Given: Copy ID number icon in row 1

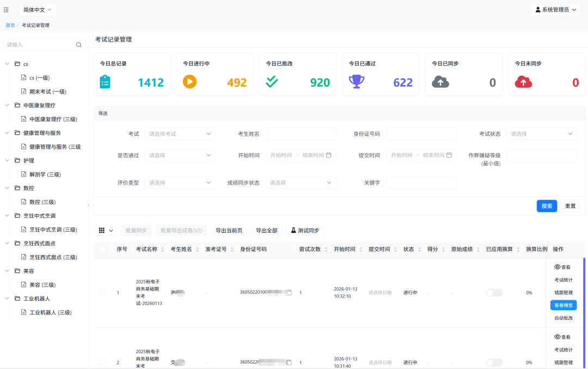Looking at the screenshot, I should click(289, 293).
